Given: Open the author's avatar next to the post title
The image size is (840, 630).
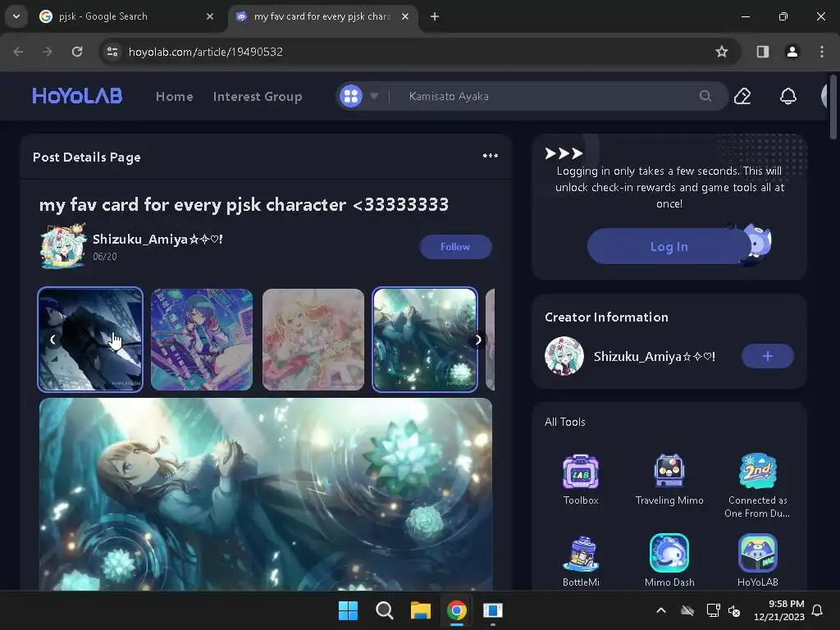Looking at the screenshot, I should pyautogui.click(x=63, y=246).
